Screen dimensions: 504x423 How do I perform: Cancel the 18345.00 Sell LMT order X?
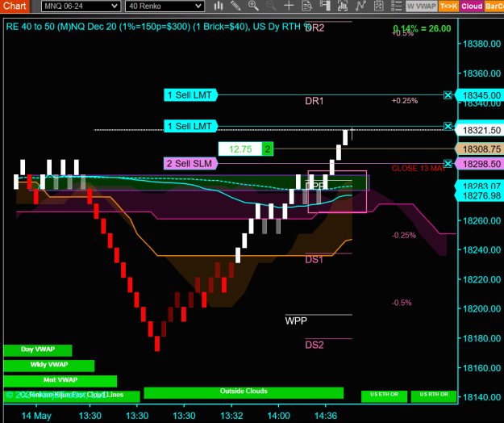coord(448,95)
